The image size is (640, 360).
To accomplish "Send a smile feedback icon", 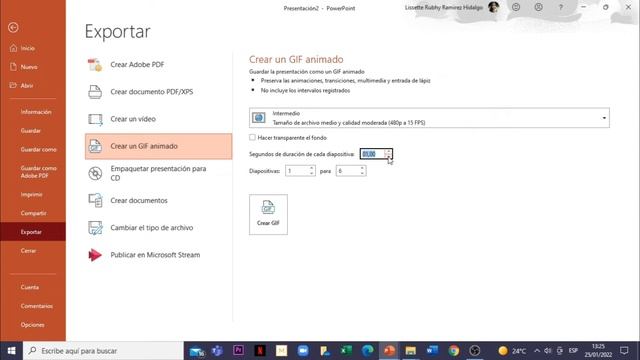I will (516, 7).
